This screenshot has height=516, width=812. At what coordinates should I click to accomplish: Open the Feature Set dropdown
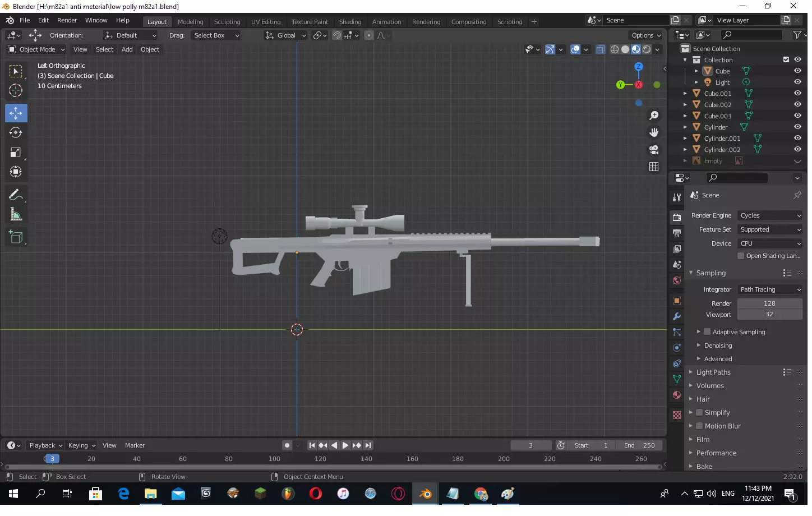pyautogui.click(x=769, y=230)
